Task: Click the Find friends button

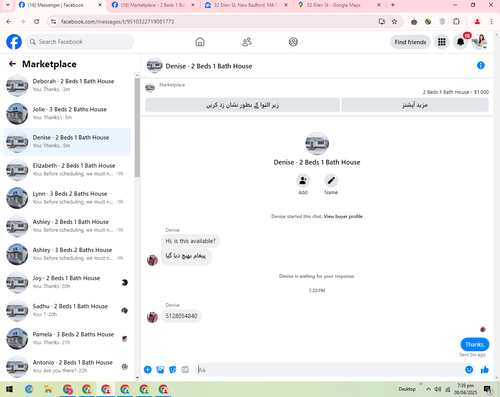Action: click(410, 42)
